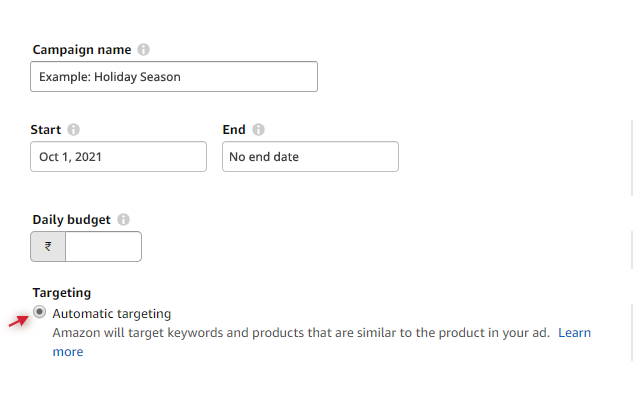Open the Start date info tooltip icon
The width and height of the screenshot is (635, 403).
(x=74, y=130)
